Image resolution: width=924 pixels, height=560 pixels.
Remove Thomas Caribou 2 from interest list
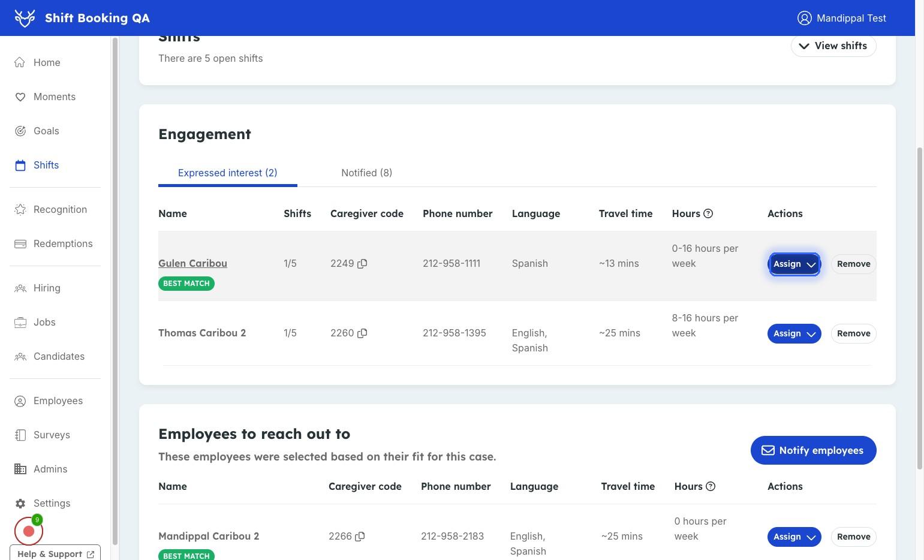[853, 333]
